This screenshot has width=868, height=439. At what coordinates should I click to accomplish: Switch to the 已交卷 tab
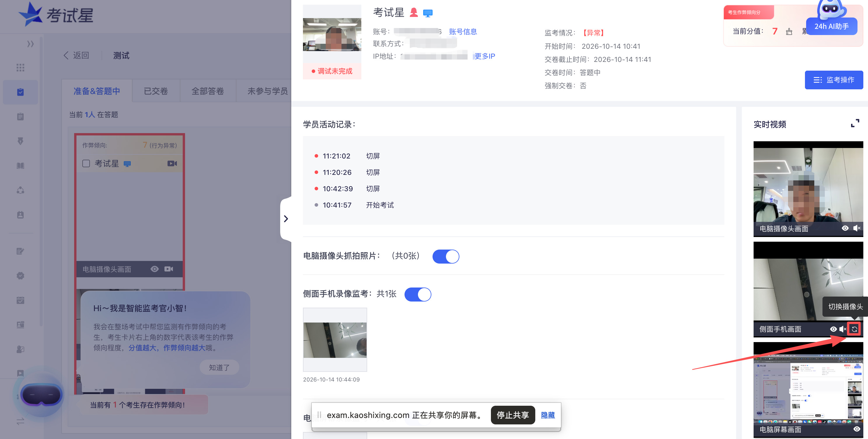(156, 91)
